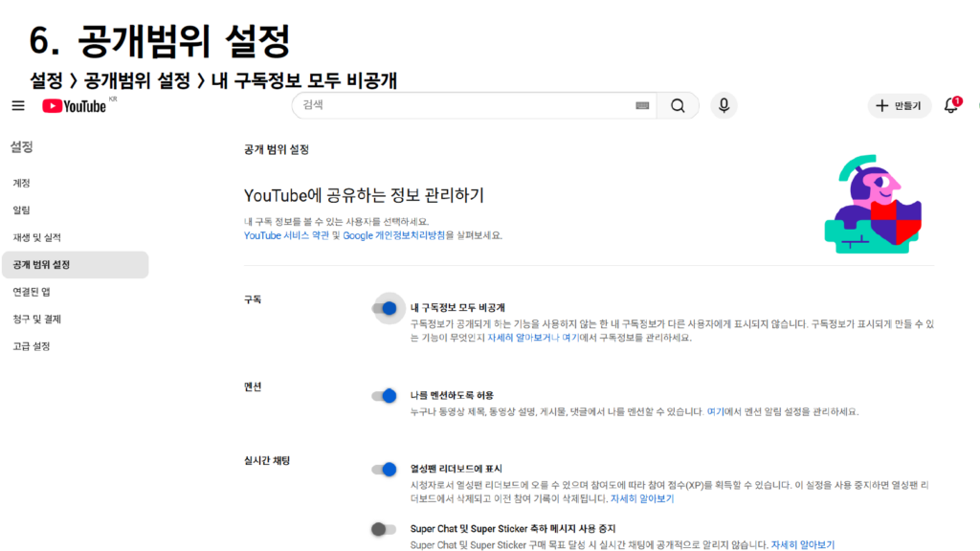Image resolution: width=980 pixels, height=551 pixels.
Task: Click the privacy shield illustration
Action: pyautogui.click(x=873, y=205)
